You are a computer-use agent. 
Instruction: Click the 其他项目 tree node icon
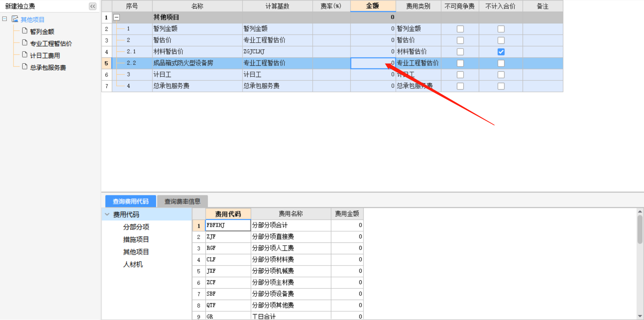pyautogui.click(x=15, y=19)
